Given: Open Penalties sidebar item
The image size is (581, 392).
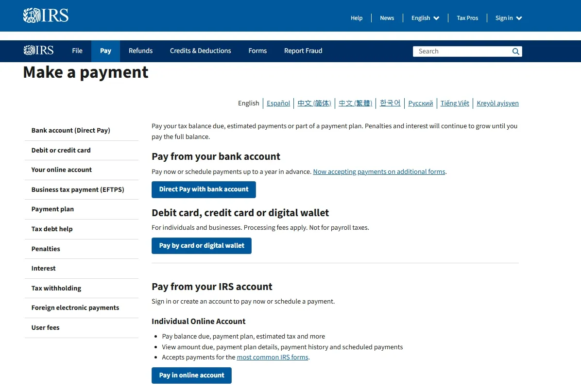Looking at the screenshot, I should click(82, 249).
